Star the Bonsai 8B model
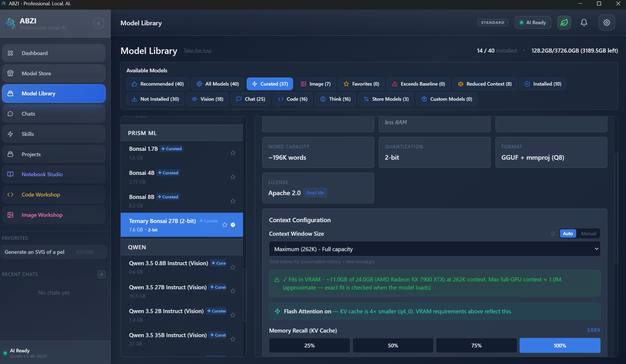The image size is (626, 364). [x=233, y=201]
